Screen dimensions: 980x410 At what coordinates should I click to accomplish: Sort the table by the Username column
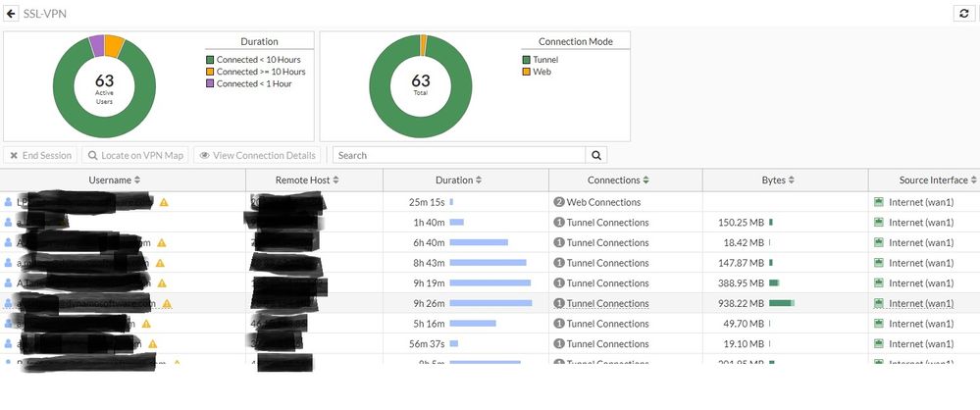pyautogui.click(x=115, y=180)
